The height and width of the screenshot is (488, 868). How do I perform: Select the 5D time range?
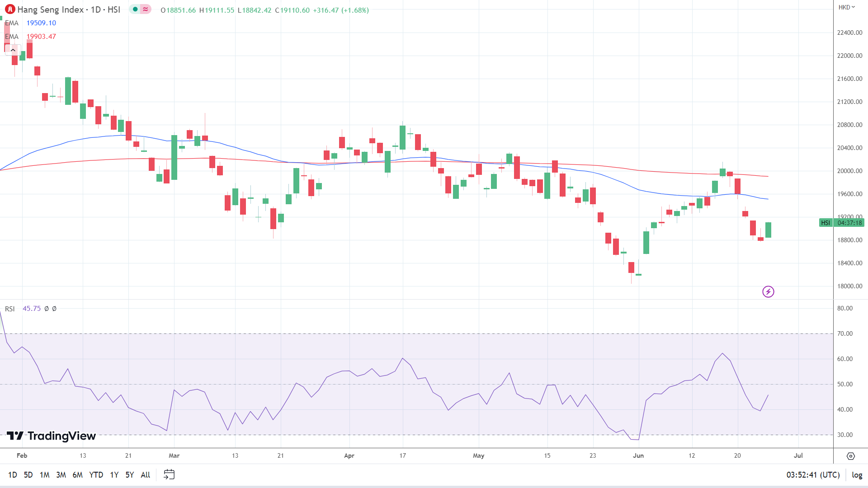28,475
